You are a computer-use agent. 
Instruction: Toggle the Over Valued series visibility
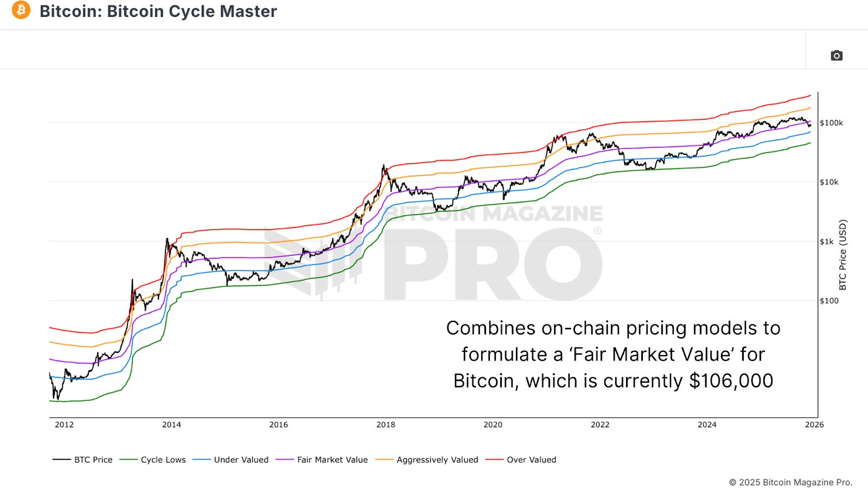pyautogui.click(x=532, y=459)
